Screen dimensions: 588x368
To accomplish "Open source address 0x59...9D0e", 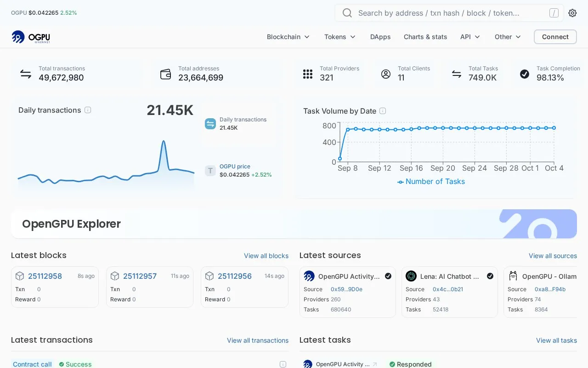I will tap(346, 289).
